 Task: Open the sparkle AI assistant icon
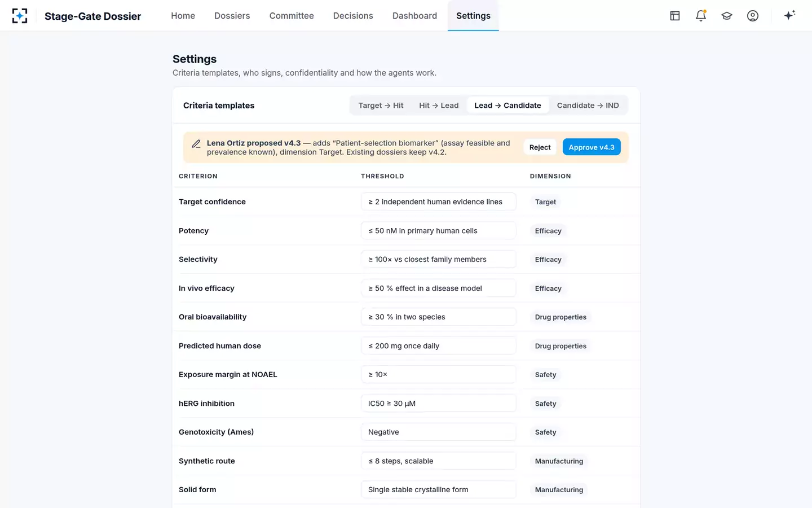789,15
